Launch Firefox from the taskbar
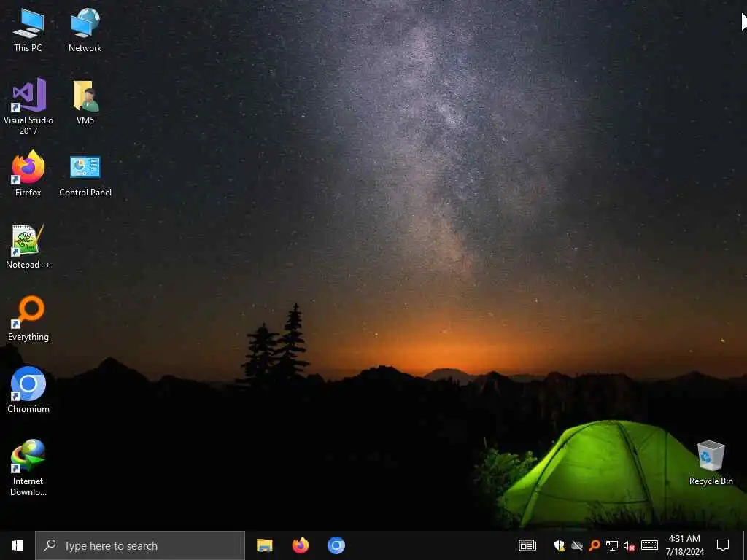Screen dimensions: 747x560 click(x=300, y=545)
